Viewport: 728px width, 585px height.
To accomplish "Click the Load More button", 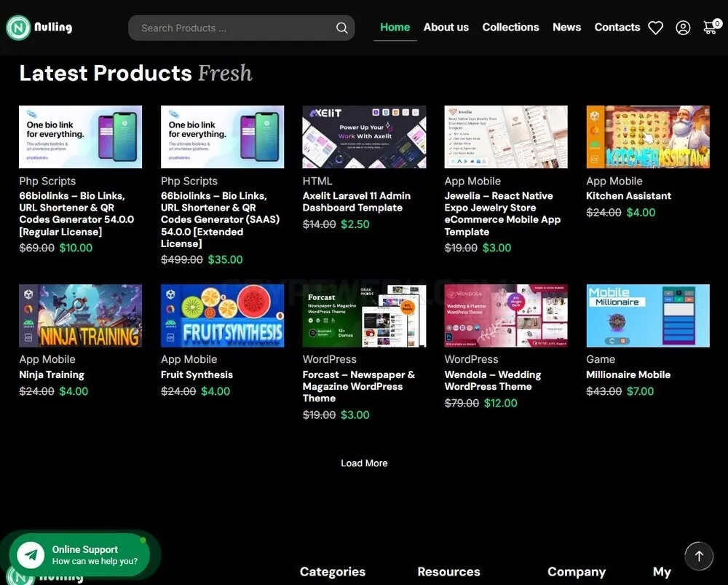I will pos(365,463).
